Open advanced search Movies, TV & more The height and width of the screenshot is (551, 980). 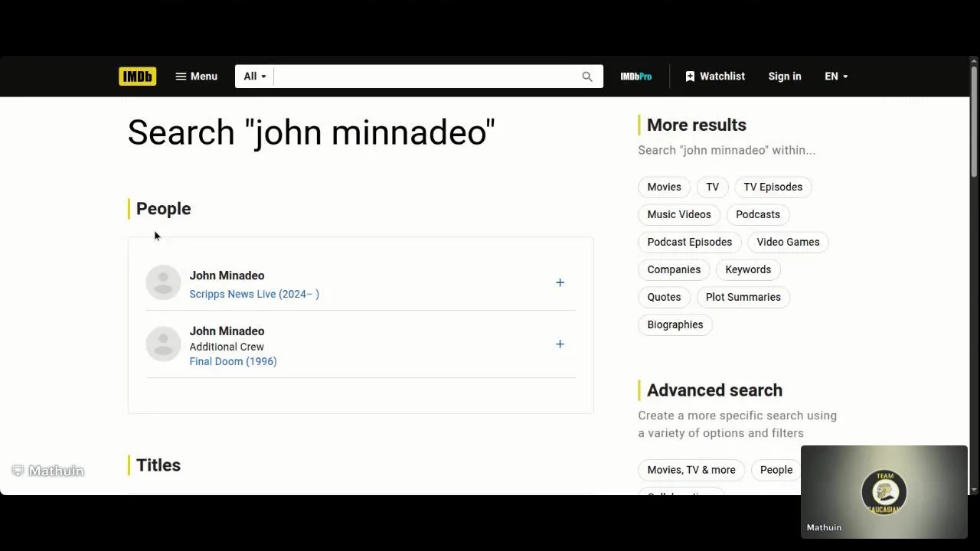point(691,470)
